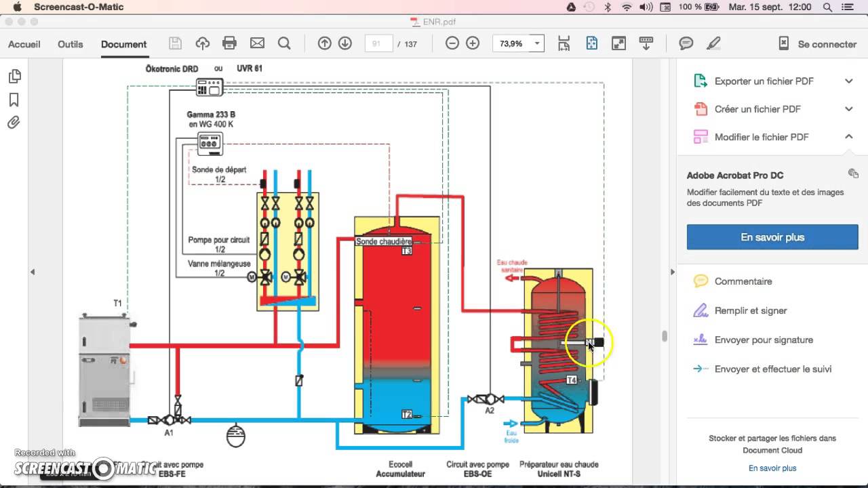
Task: Click the 'Accumulateur' caption text
Action: tap(400, 474)
